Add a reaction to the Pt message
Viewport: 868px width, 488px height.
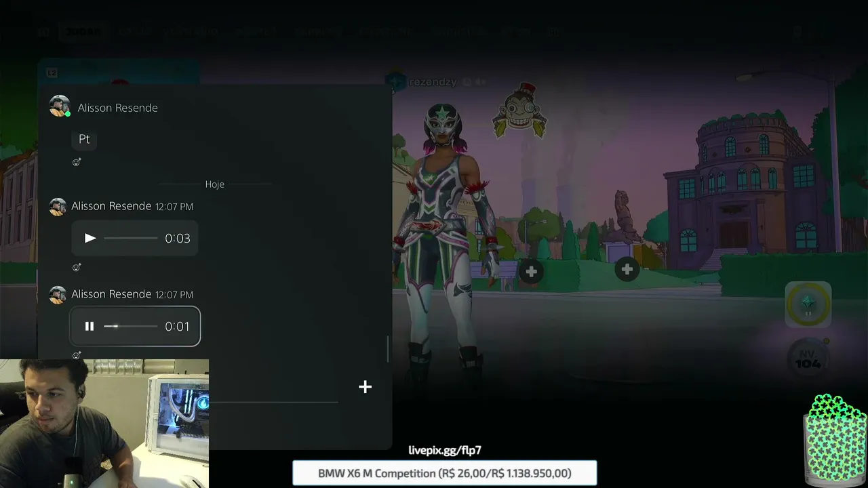tap(77, 162)
